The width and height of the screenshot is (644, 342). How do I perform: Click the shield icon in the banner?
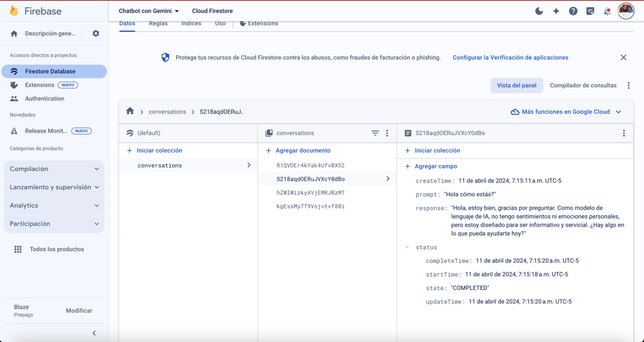[x=165, y=57]
